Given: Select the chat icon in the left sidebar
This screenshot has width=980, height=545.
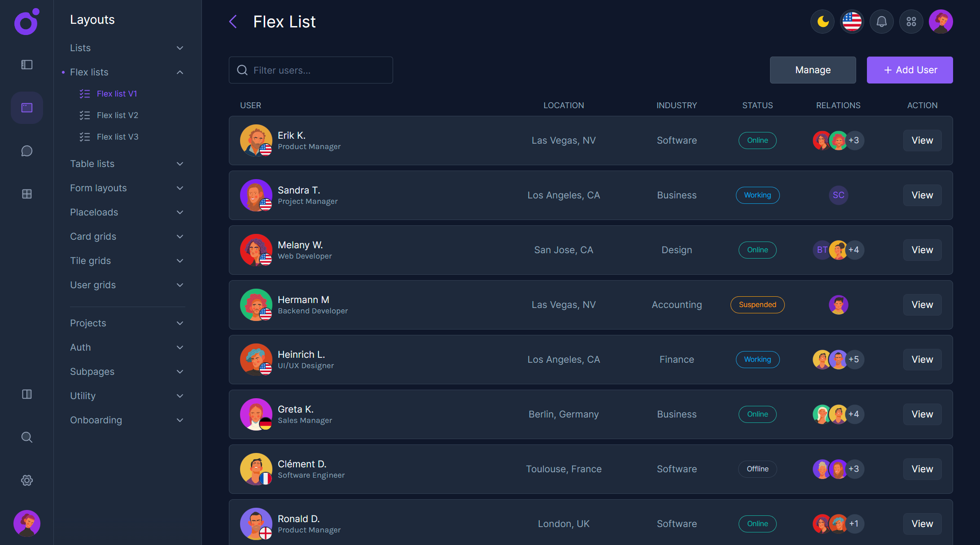Looking at the screenshot, I should pos(26,151).
